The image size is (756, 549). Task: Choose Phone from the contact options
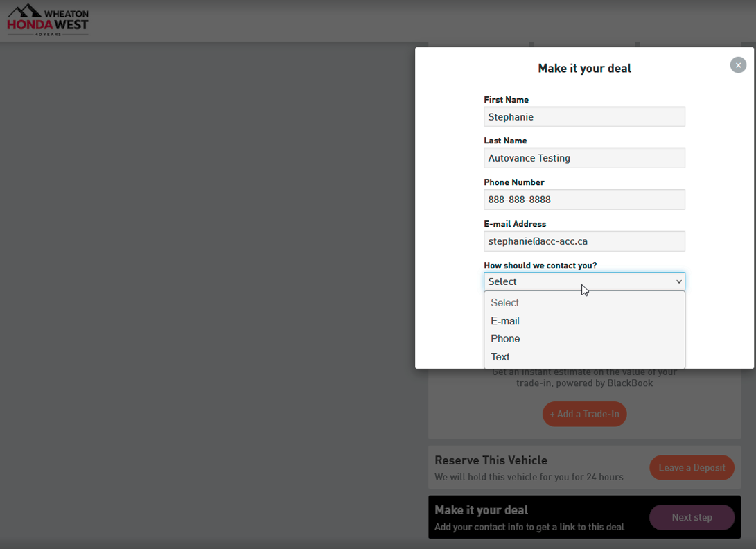tap(584, 339)
